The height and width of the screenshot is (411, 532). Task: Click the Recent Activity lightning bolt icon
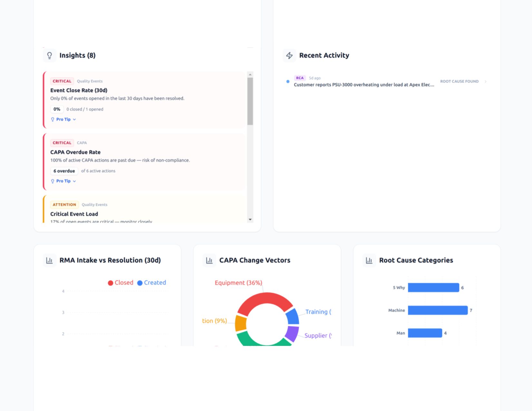coord(289,55)
